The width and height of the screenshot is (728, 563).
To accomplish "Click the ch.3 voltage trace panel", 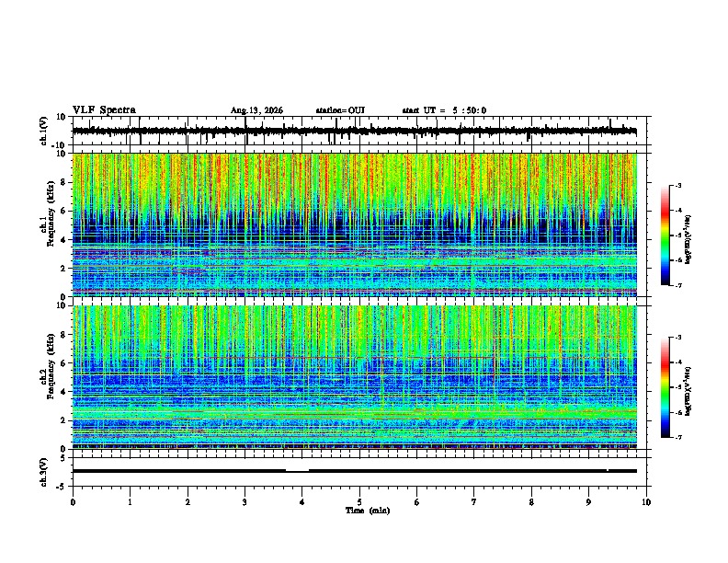I will (361, 472).
